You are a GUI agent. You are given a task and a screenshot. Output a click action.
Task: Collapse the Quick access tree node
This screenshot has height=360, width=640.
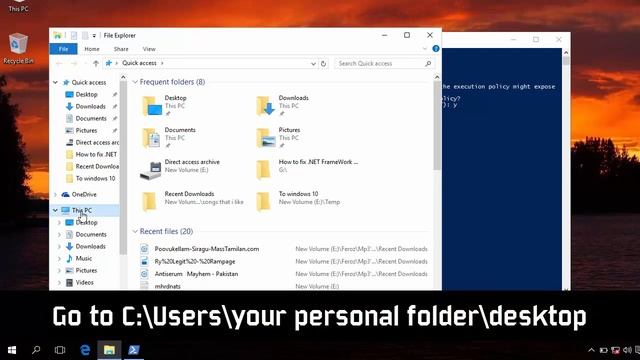(x=56, y=82)
